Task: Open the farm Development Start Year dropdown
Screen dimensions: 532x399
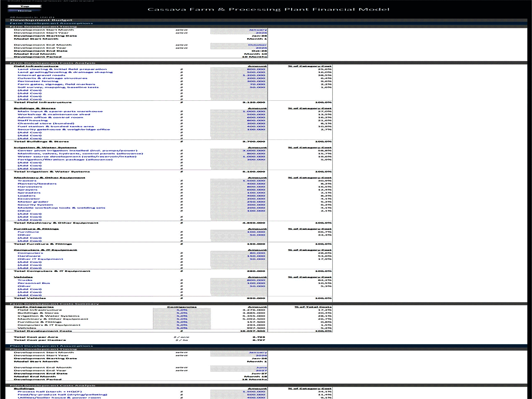Action: click(x=239, y=33)
